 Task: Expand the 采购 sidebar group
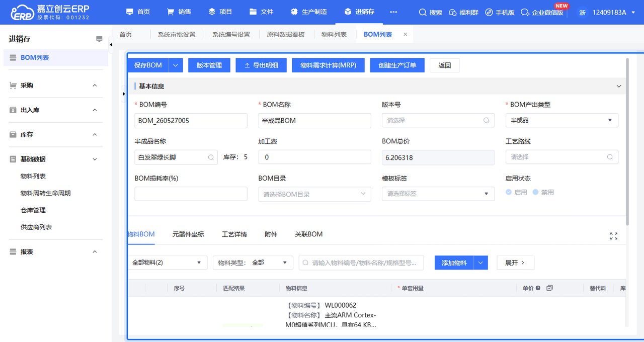click(x=95, y=85)
